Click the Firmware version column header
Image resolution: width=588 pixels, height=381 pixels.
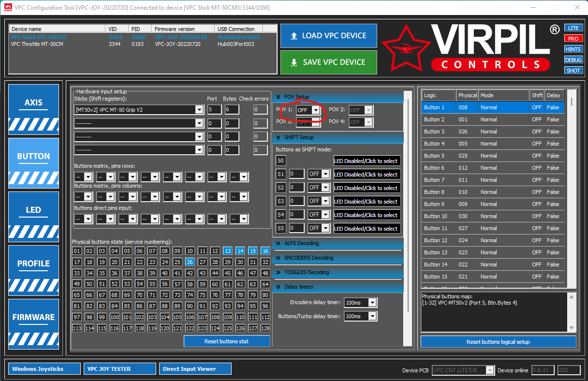(x=184, y=29)
